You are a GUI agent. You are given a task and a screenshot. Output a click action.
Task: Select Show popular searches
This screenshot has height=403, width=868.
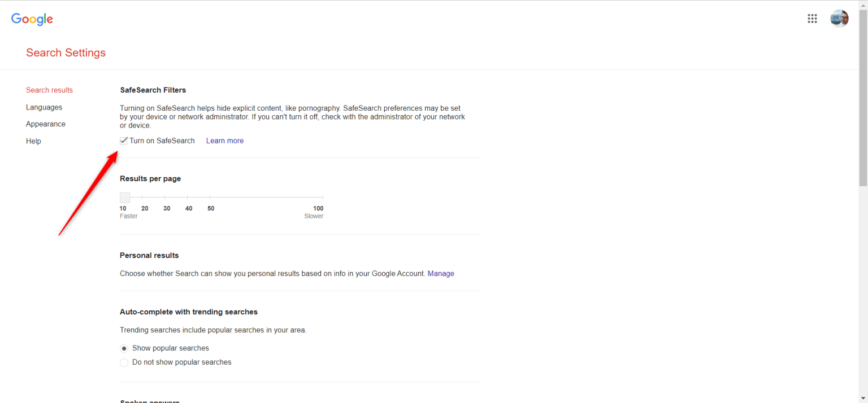coord(124,348)
